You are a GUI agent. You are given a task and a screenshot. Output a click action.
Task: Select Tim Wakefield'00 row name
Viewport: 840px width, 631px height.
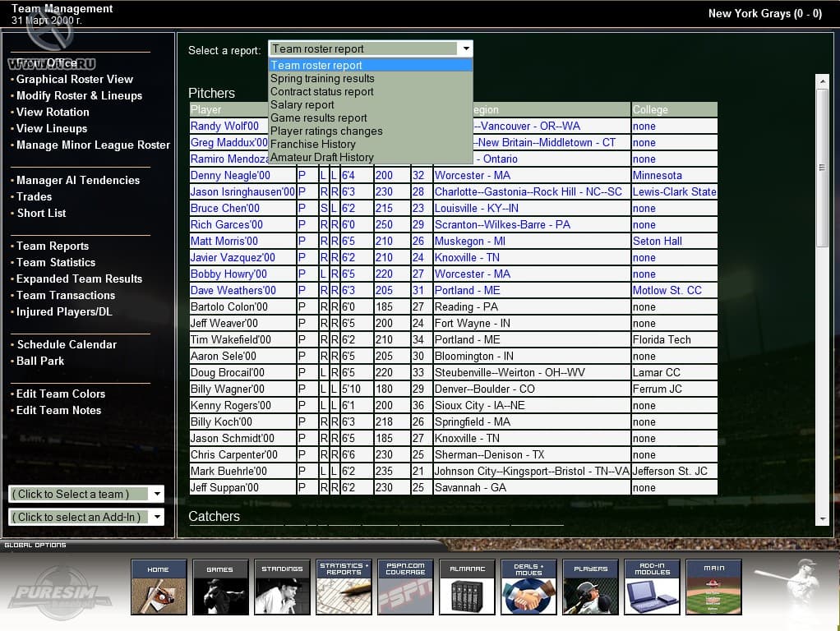230,339
